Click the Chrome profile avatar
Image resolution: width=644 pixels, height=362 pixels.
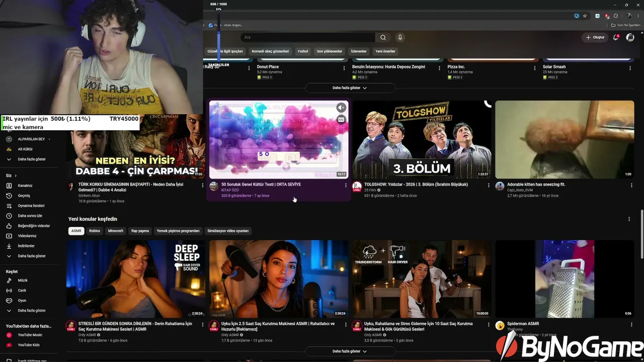[x=629, y=16]
